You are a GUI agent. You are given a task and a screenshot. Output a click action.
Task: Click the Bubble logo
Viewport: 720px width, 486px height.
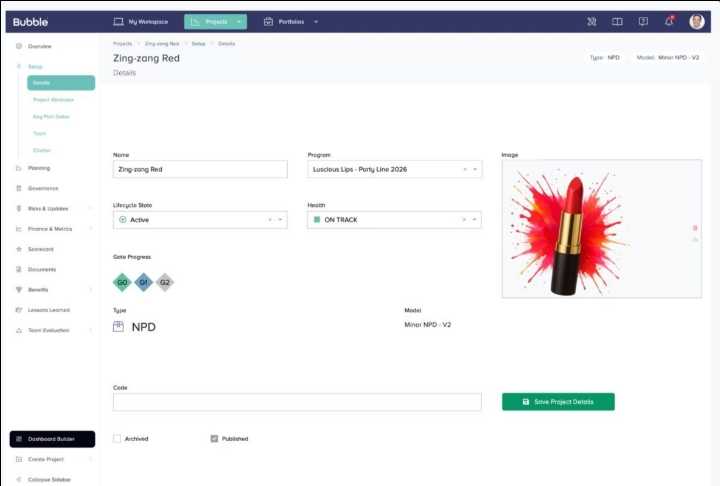click(30, 22)
